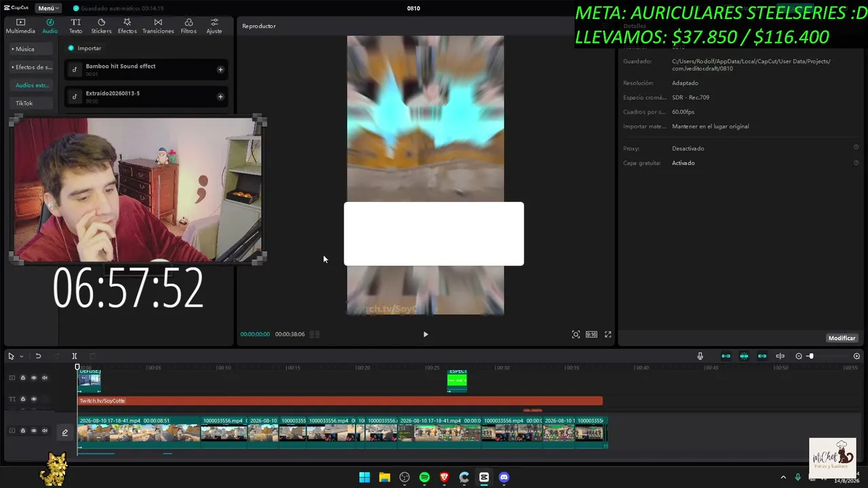This screenshot has width=868, height=488.
Task: Select the green ESPECT overlay clip
Action: 457,380
